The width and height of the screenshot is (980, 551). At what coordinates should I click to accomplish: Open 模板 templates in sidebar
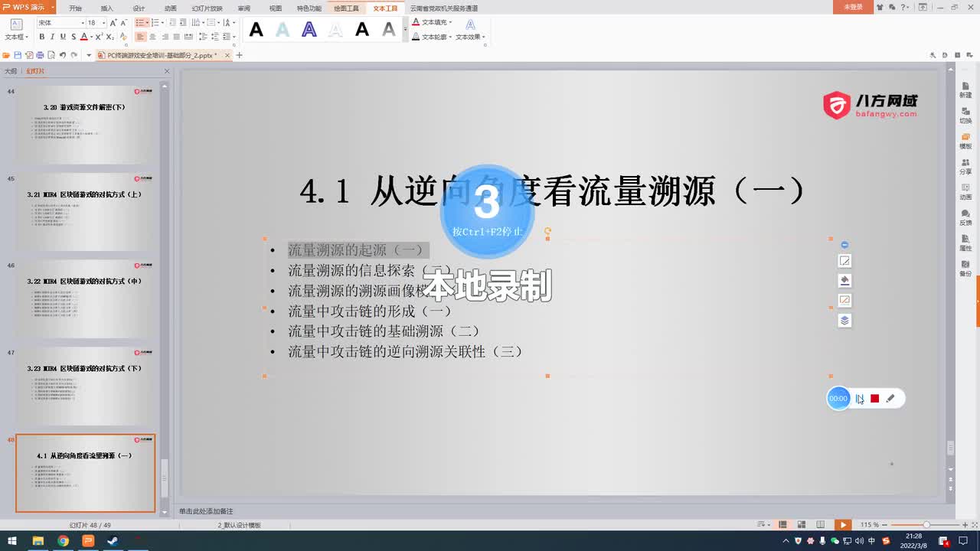click(x=965, y=141)
